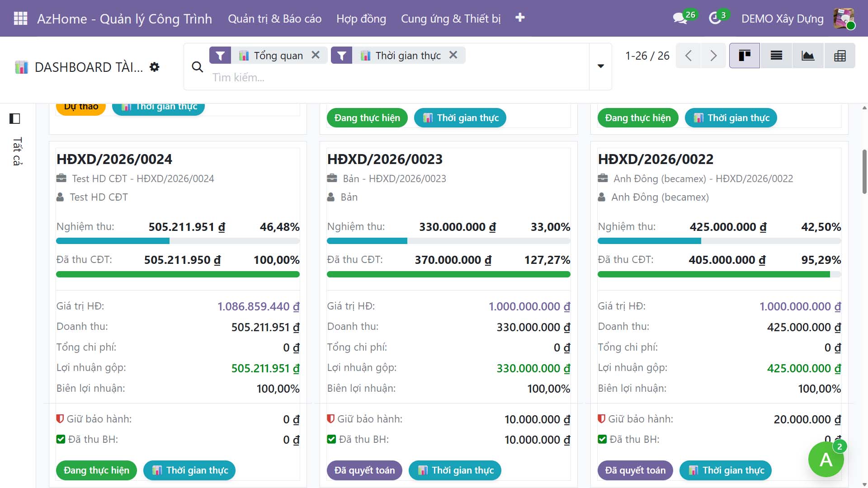Click Đã thu BH checkbox in HĐXD/2026/0022
Image resolution: width=868 pixels, height=488 pixels.
[x=602, y=439]
